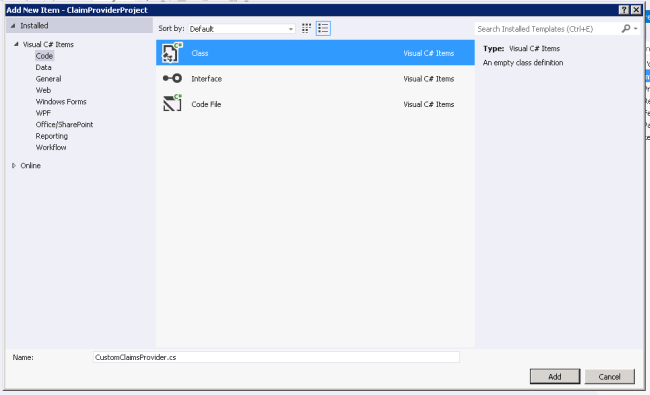
Task: Choose the Class template name
Action: click(200, 53)
